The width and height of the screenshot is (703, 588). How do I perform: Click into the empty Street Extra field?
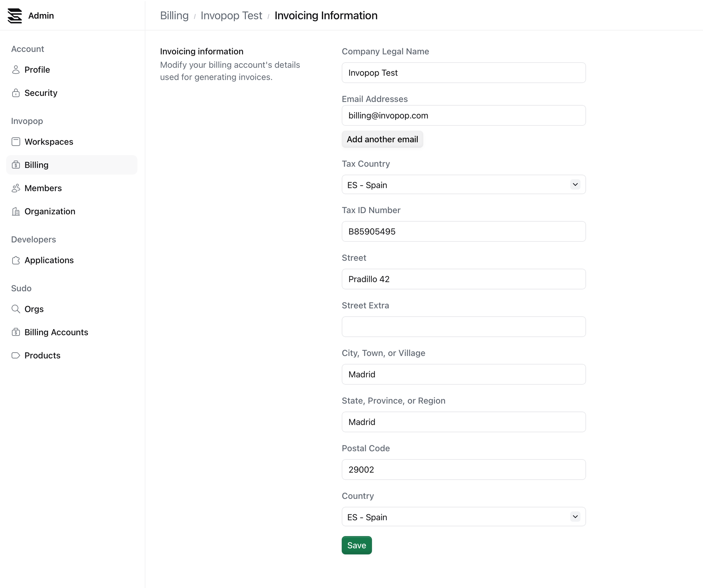pyautogui.click(x=463, y=327)
